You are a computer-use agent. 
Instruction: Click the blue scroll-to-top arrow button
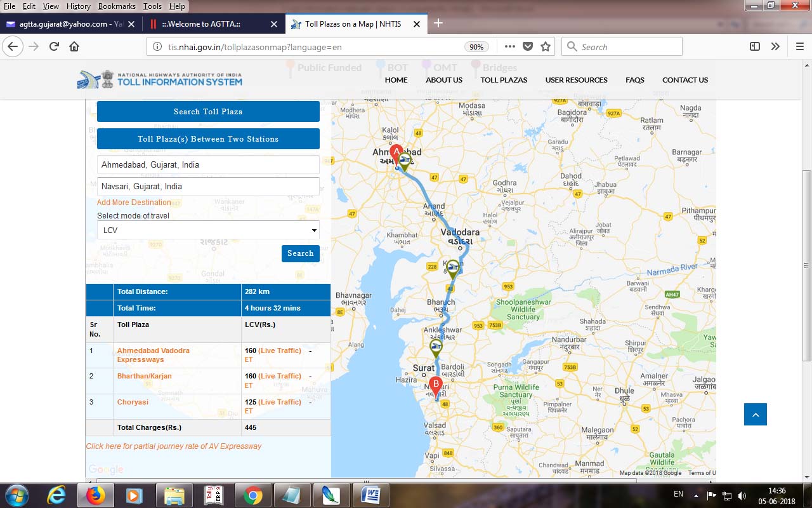tap(755, 415)
